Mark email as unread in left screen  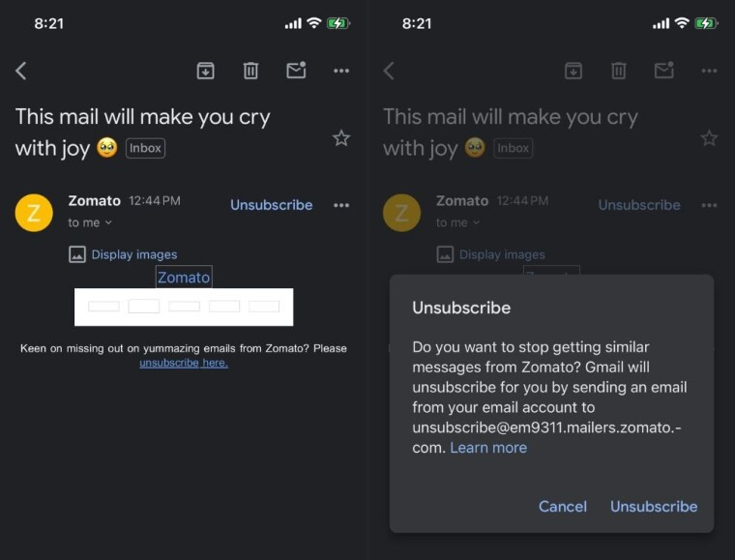[x=296, y=71]
